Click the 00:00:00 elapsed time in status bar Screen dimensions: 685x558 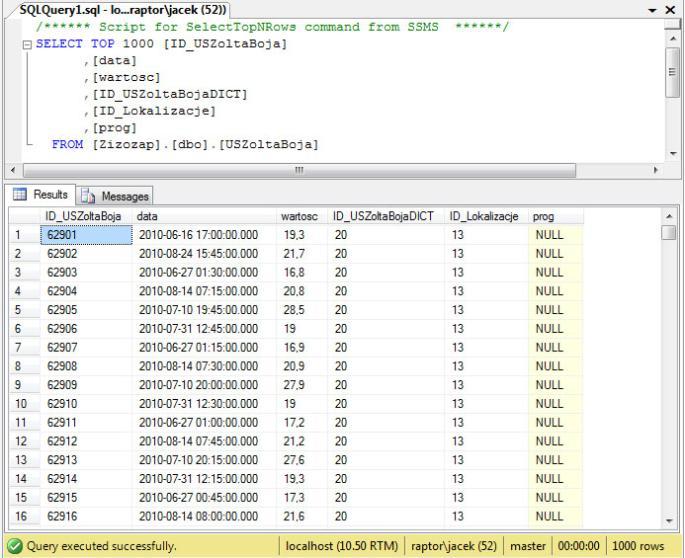[x=579, y=546]
